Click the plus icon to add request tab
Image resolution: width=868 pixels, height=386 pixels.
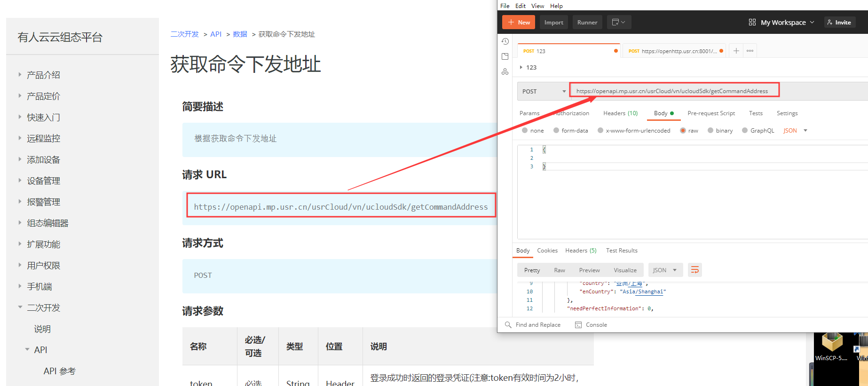(x=736, y=51)
